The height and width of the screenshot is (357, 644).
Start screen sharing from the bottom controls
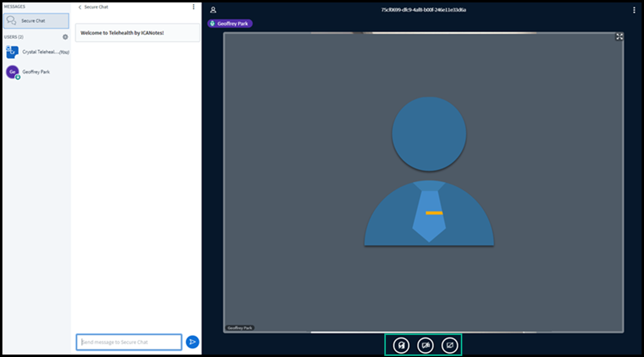pyautogui.click(x=450, y=345)
